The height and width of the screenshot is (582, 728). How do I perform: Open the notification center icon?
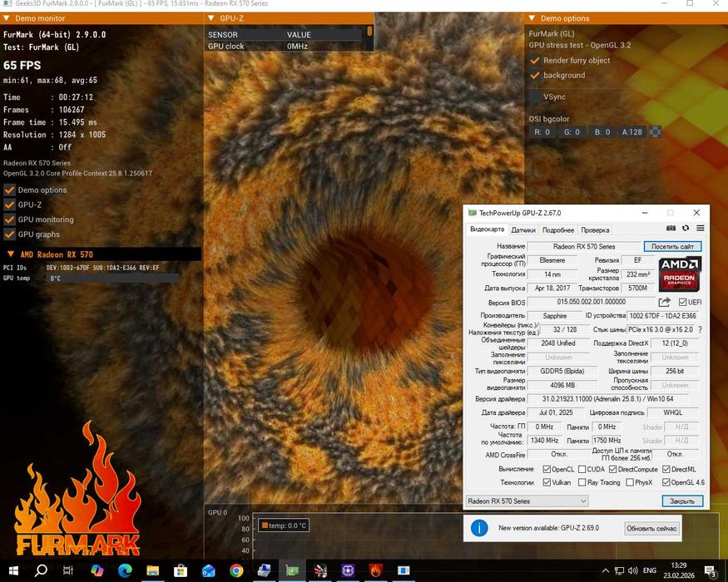pyautogui.click(x=710, y=570)
